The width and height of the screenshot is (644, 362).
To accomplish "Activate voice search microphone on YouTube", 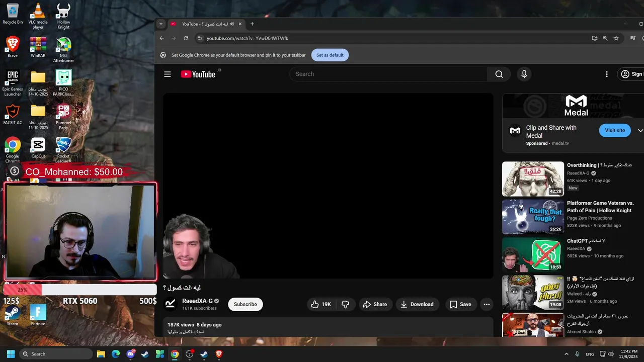I will [524, 74].
